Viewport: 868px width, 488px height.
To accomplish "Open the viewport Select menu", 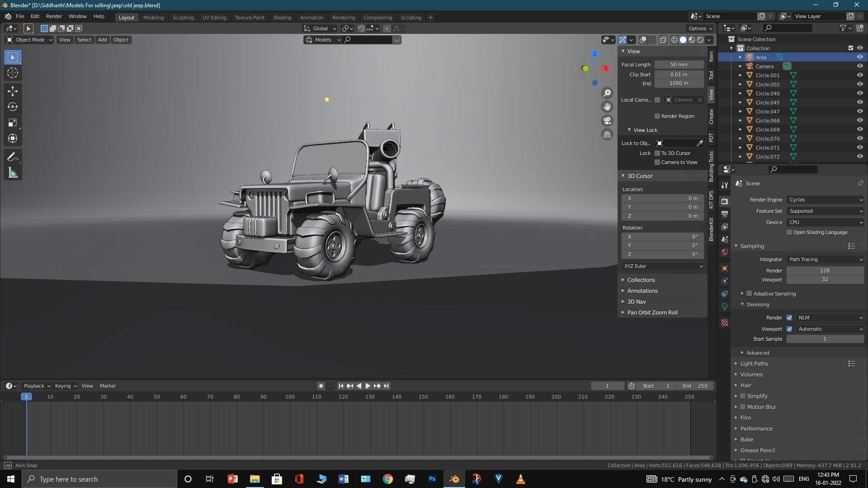I will pos(84,40).
